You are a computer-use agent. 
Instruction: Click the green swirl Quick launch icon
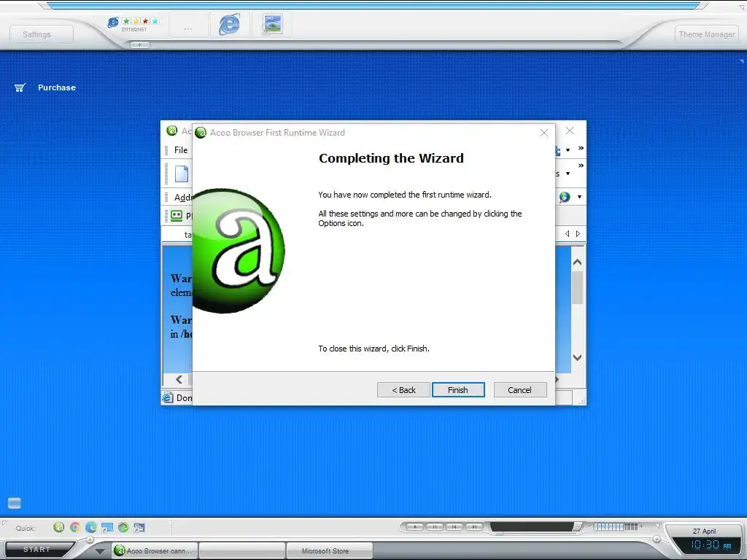pos(123,526)
